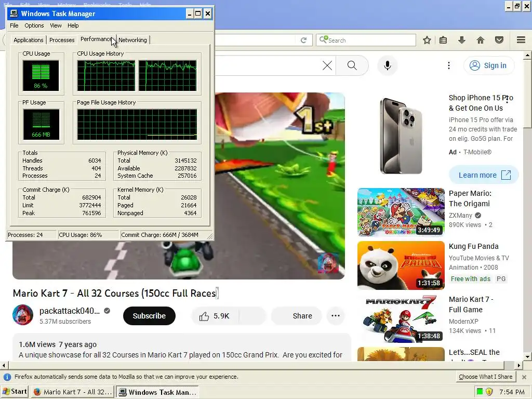Switch to Firefox Mario Kart taskbar button
Viewport: 532px width, 399px height.
[x=73, y=392]
